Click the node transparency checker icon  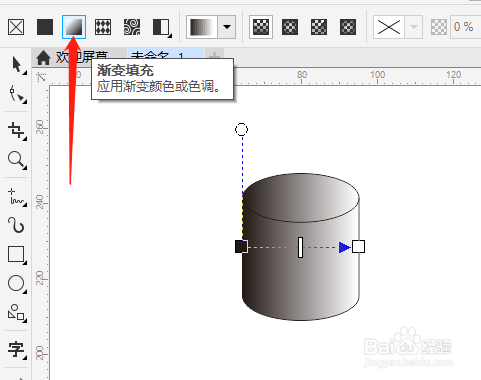439,27
